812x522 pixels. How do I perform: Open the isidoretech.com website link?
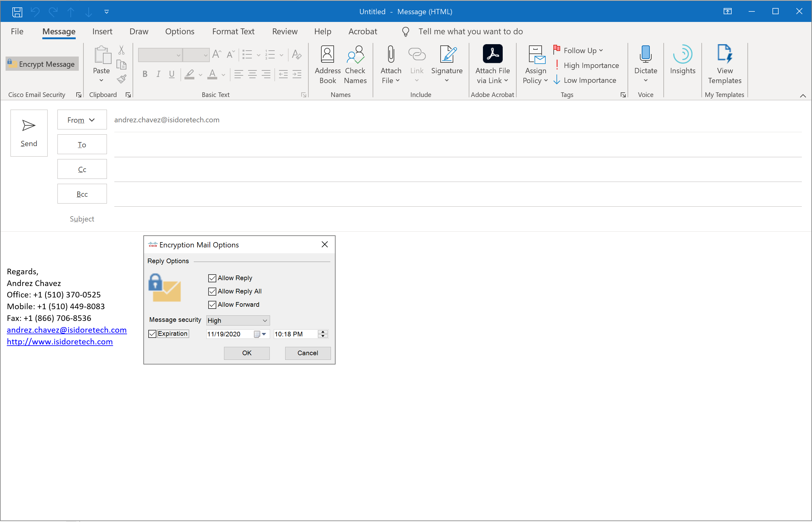[x=60, y=342]
